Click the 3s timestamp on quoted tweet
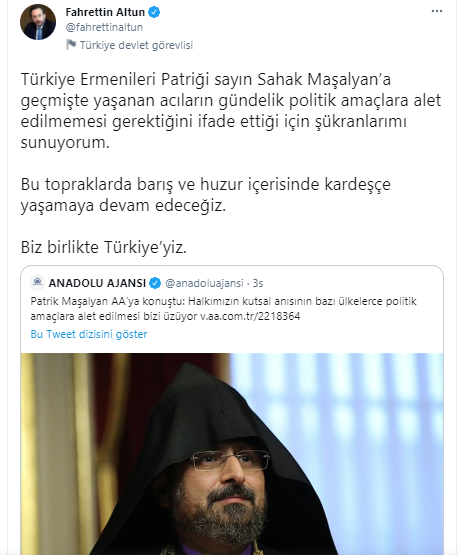 258,283
